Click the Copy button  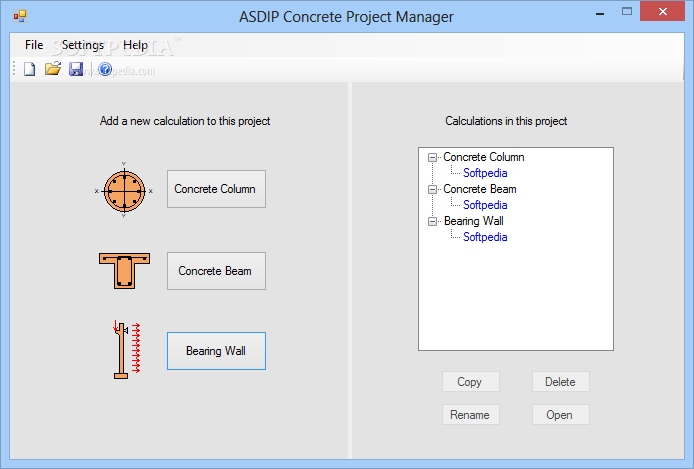click(x=470, y=381)
